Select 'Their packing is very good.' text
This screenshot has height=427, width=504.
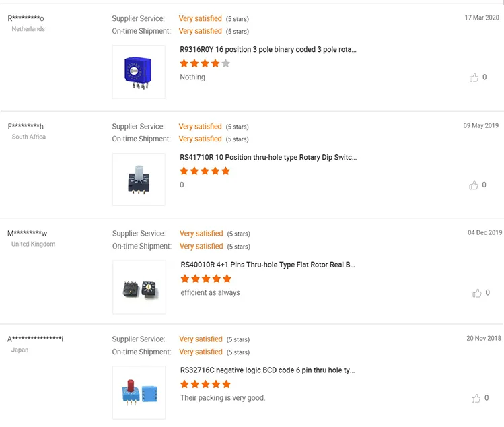pyautogui.click(x=223, y=398)
